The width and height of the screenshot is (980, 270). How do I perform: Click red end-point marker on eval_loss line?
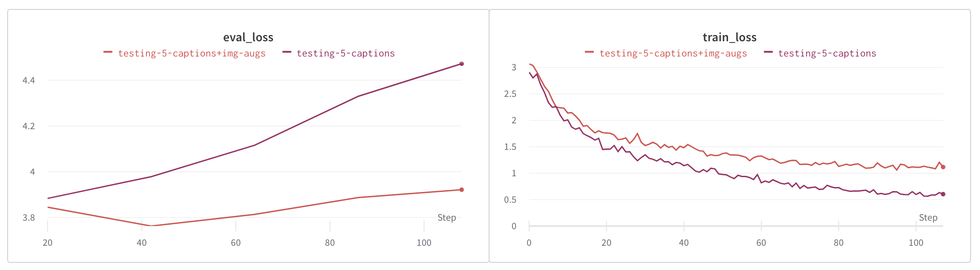[x=462, y=190]
